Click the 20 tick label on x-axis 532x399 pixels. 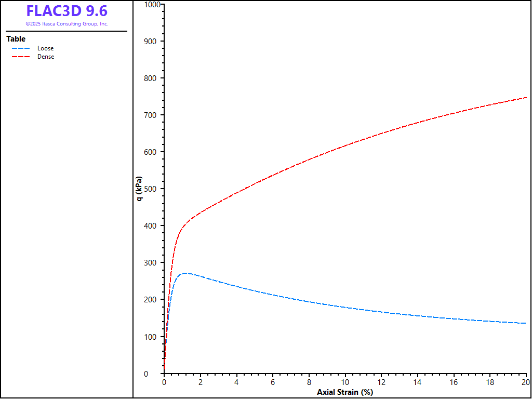[526, 382]
